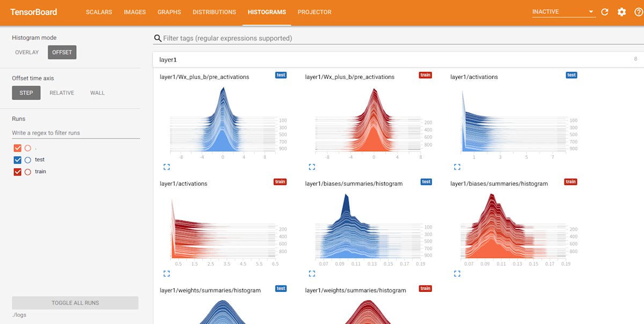This screenshot has height=324, width=644.
Task: Expand pre_activations train chart to fullscreen
Action: [312, 167]
